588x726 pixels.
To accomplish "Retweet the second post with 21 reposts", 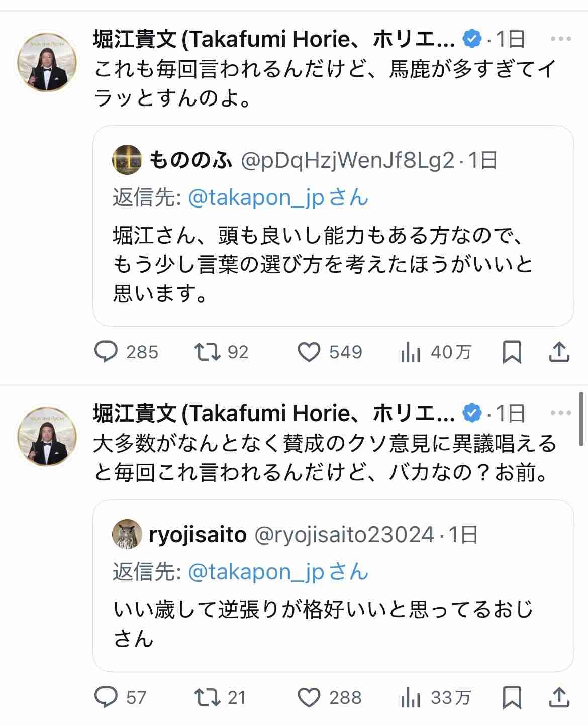I will (208, 697).
